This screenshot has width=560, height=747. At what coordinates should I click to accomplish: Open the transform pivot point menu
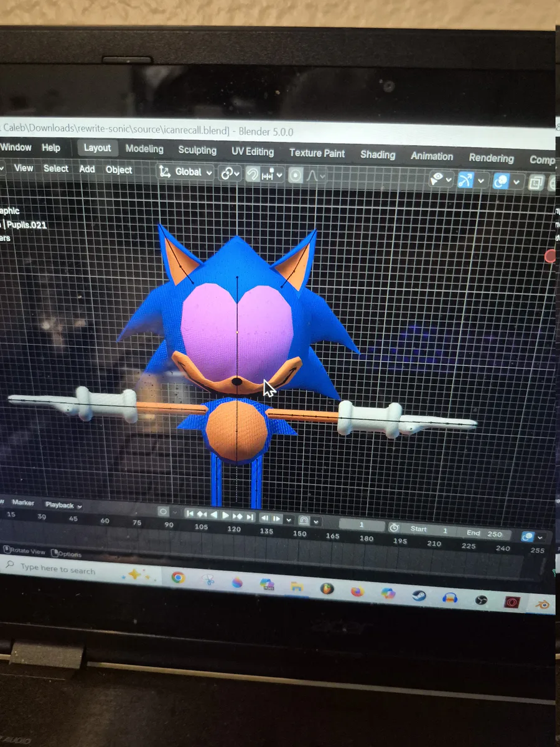coord(230,174)
